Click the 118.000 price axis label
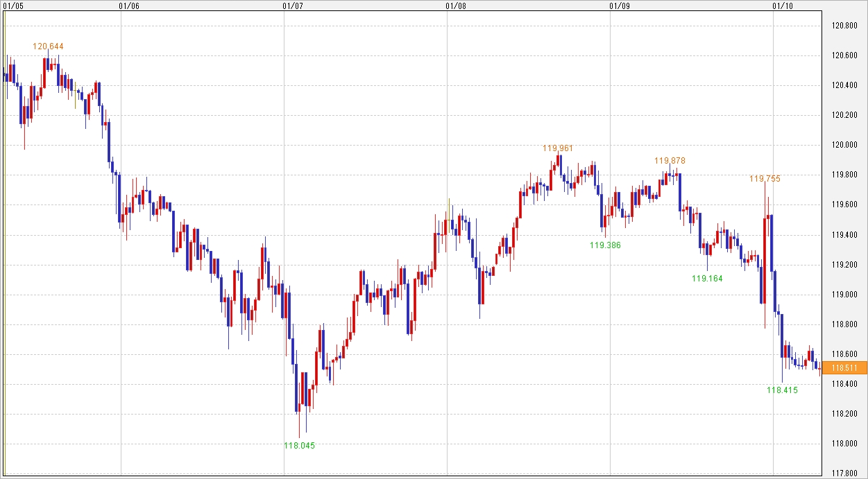The width and height of the screenshot is (868, 479). pos(843,444)
